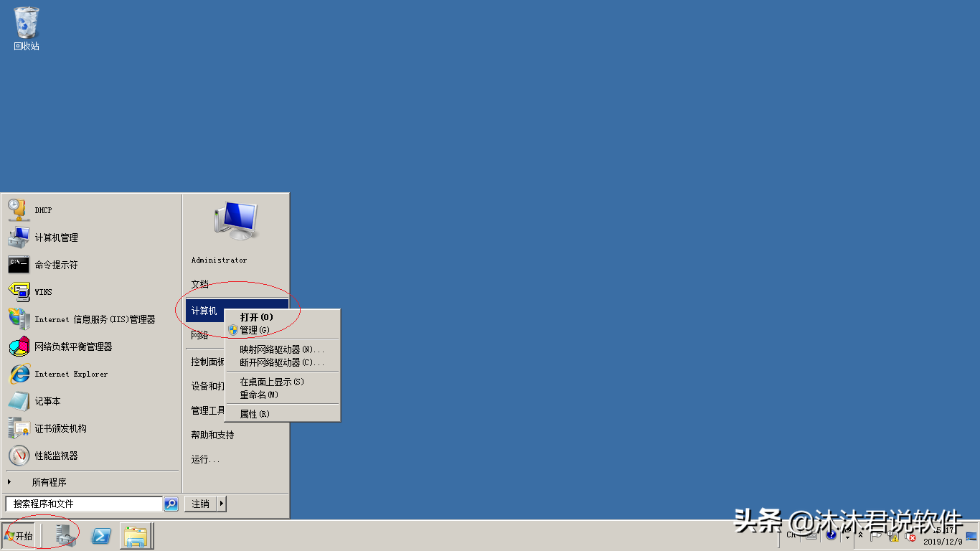Launch 计算机管理 (Computer Management)
This screenshot has height=551, width=980.
[57, 237]
